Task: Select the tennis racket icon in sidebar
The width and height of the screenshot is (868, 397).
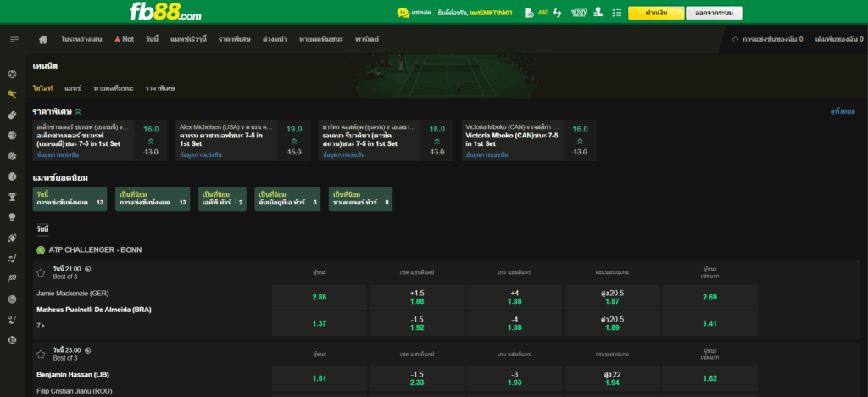Action: coord(12,94)
